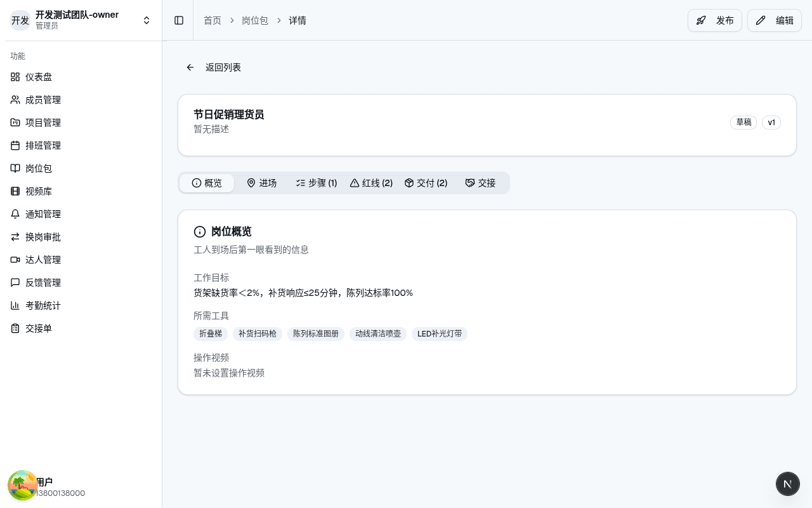Click the 反馈管理 sidebar entry
This screenshot has height=508, width=812.
click(x=43, y=283)
